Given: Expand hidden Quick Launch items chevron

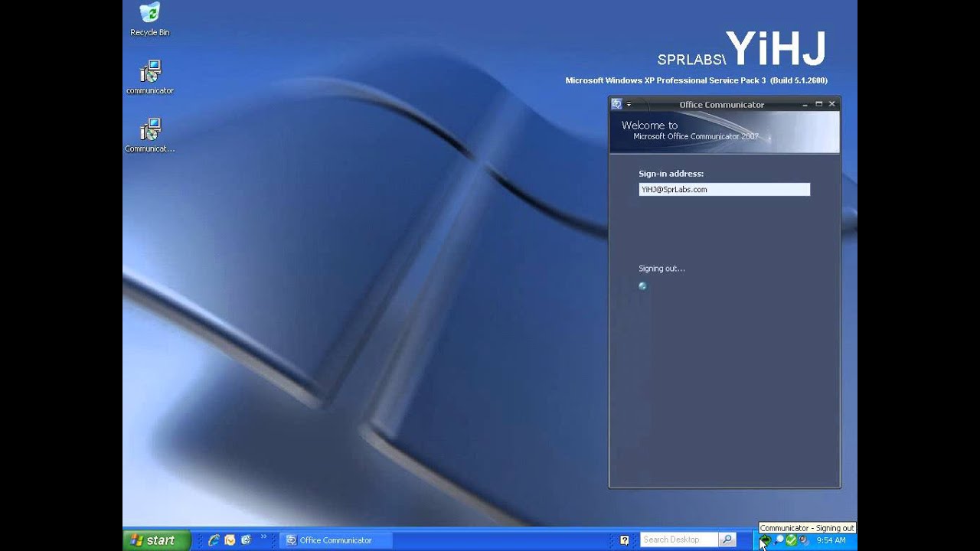Looking at the screenshot, I should (264, 537).
